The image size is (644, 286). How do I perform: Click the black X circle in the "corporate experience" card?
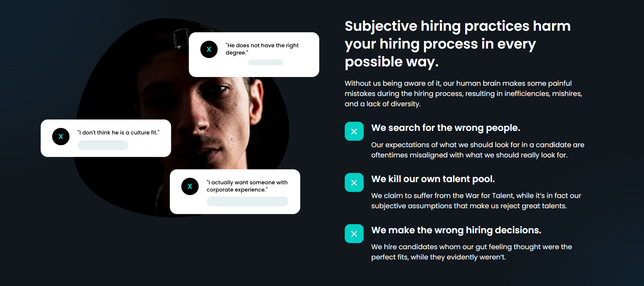point(190,186)
